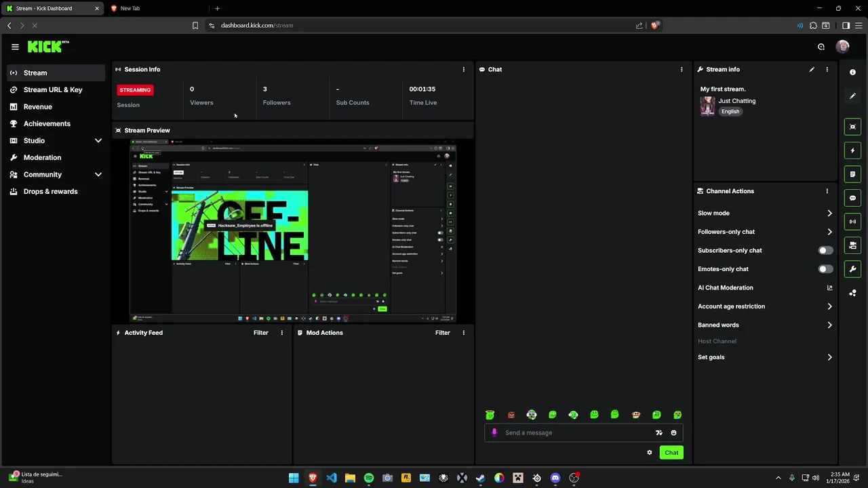Select Stream in the left sidebar
The image size is (868, 488).
coord(56,73)
